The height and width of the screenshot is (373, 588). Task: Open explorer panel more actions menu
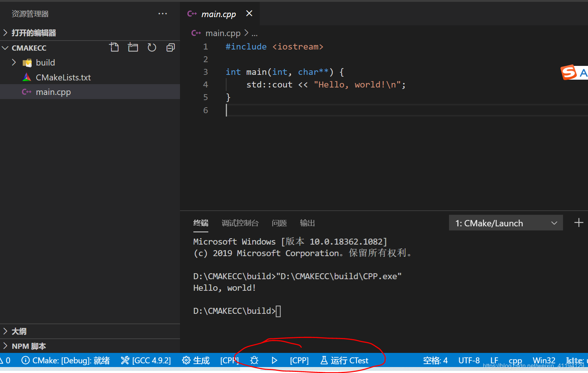[x=163, y=14]
